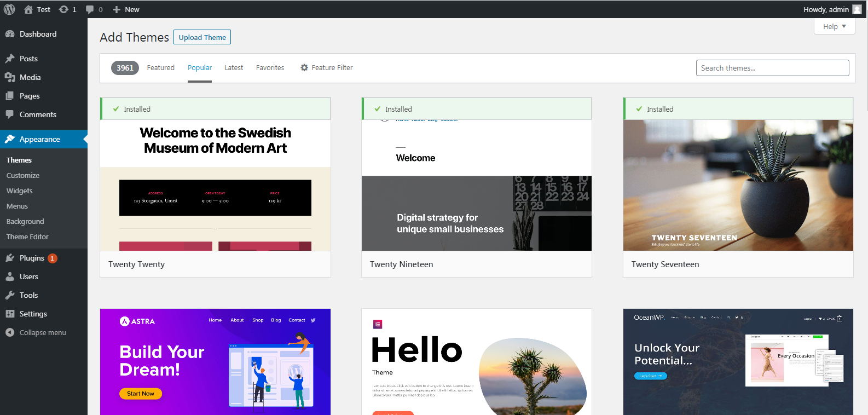Image resolution: width=868 pixels, height=415 pixels.
Task: Open the comments bubble icon in admin bar
Action: [90, 9]
